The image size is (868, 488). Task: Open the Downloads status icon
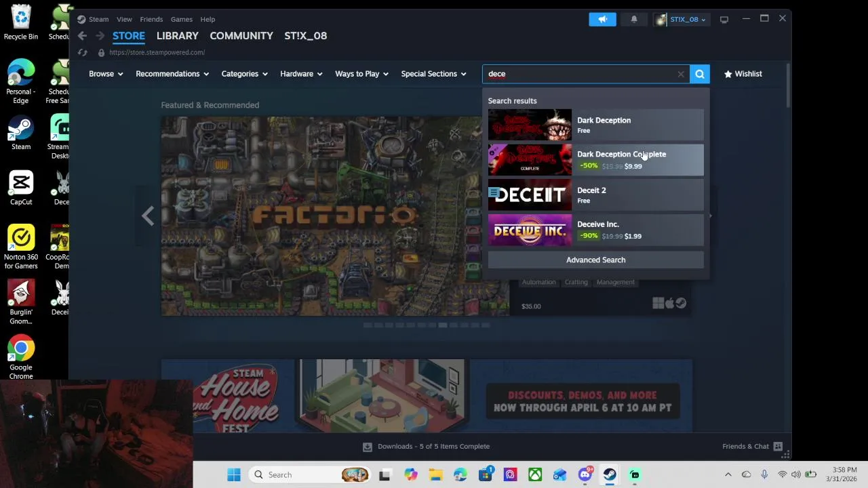pos(367,446)
